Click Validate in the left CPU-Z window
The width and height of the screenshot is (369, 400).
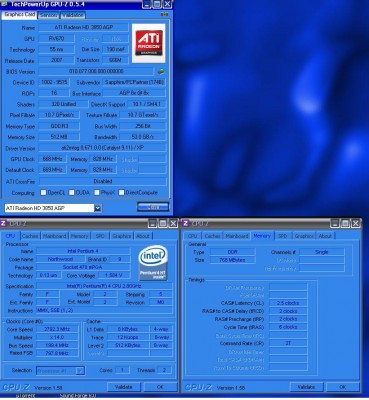(x=124, y=387)
